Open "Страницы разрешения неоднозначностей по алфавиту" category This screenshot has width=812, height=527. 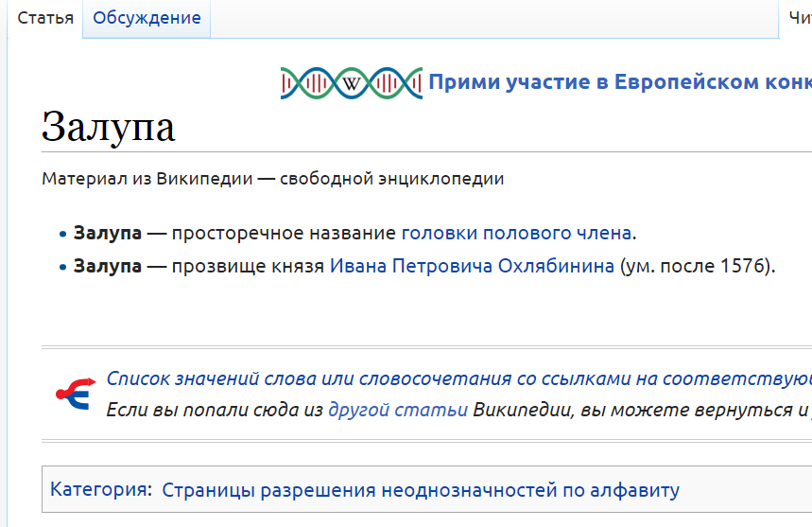coord(421,490)
